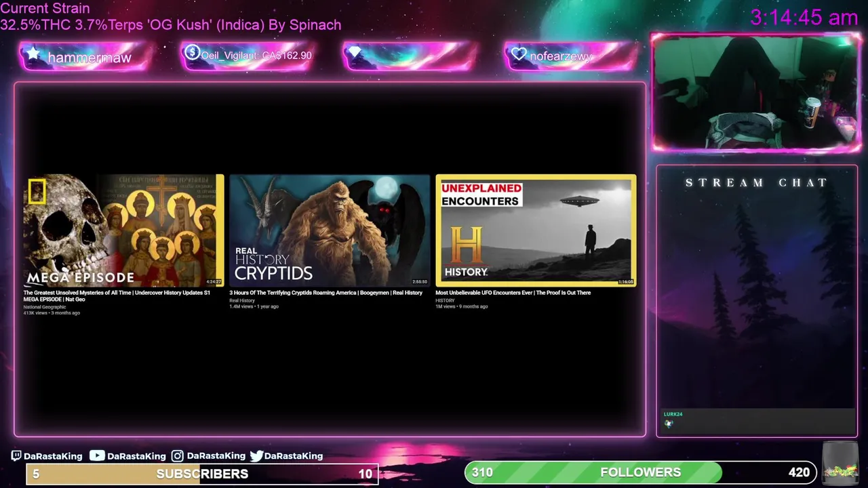This screenshot has height=488, width=868.
Task: Open the MEGA EPISODE Nat Geo video thumbnail
Action: click(x=123, y=230)
